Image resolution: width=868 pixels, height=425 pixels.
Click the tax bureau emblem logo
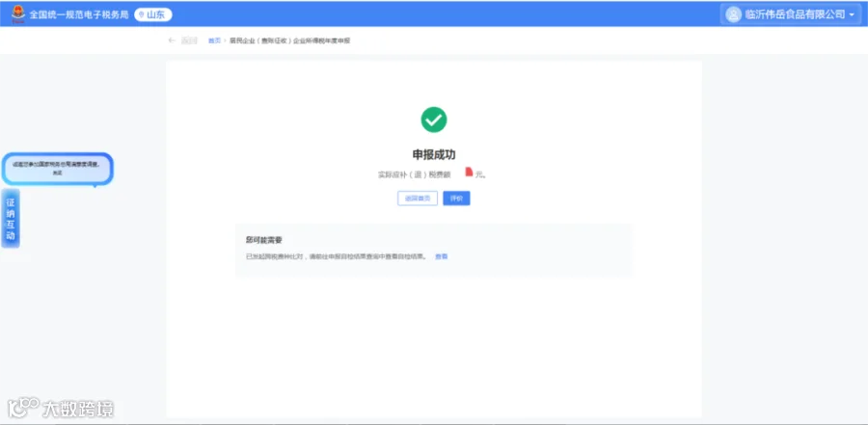pos(18,13)
